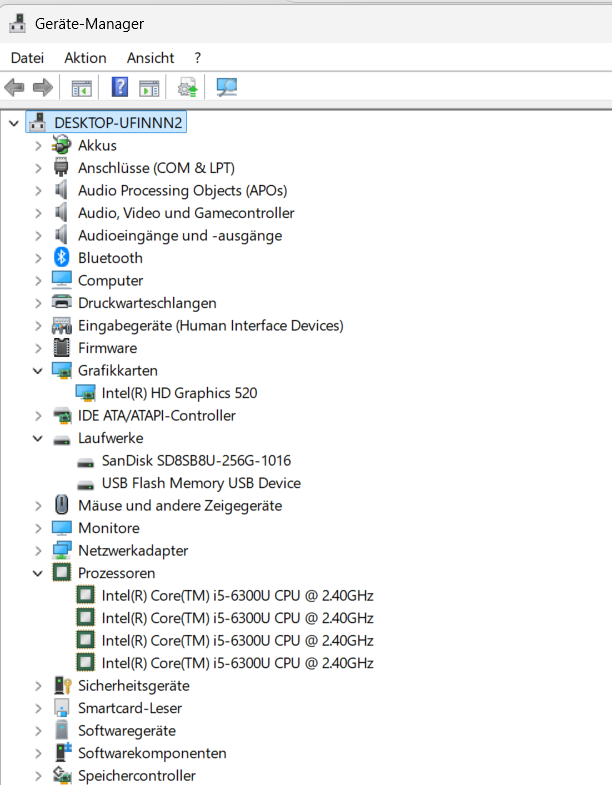This screenshot has width=612, height=785.
Task: Open the Datei menu
Action: pos(28,58)
